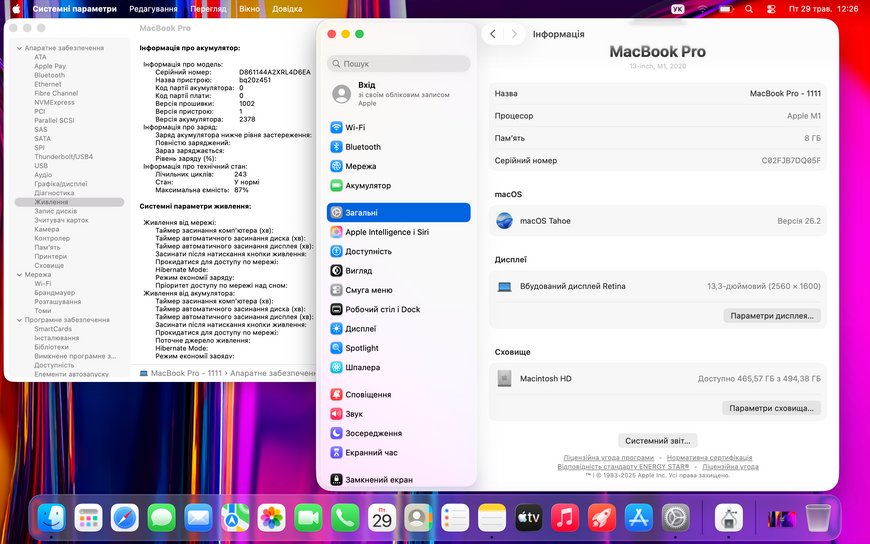Collapse Мережа tree section in report window
This screenshot has height=544, width=870.
click(19, 275)
